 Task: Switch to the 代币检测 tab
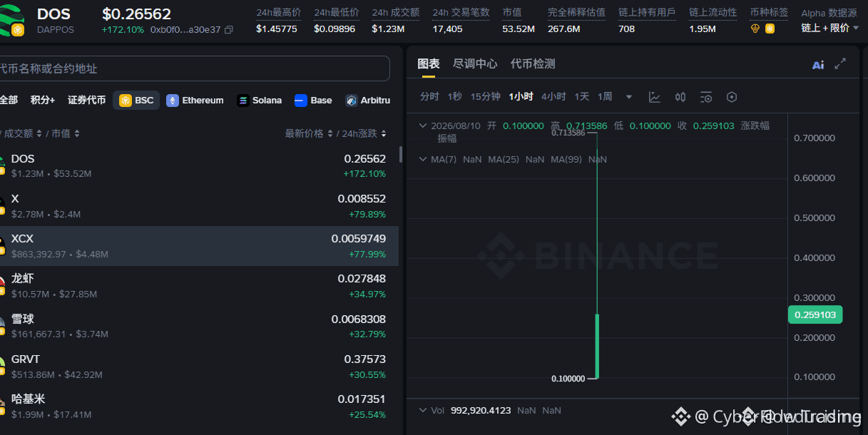(x=533, y=63)
